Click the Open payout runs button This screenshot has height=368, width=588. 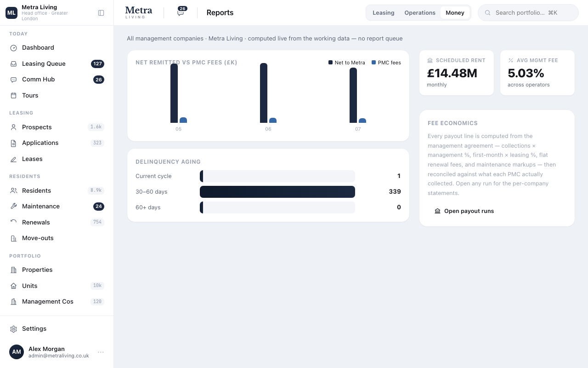pyautogui.click(x=464, y=211)
